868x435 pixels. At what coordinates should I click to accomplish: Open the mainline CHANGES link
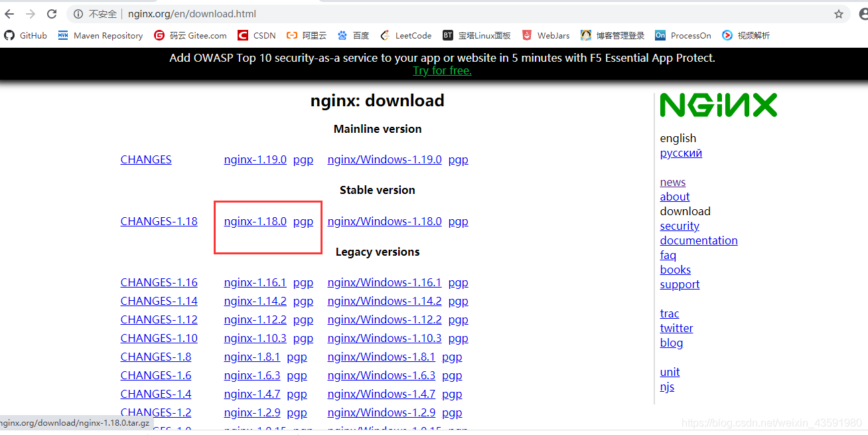point(146,159)
